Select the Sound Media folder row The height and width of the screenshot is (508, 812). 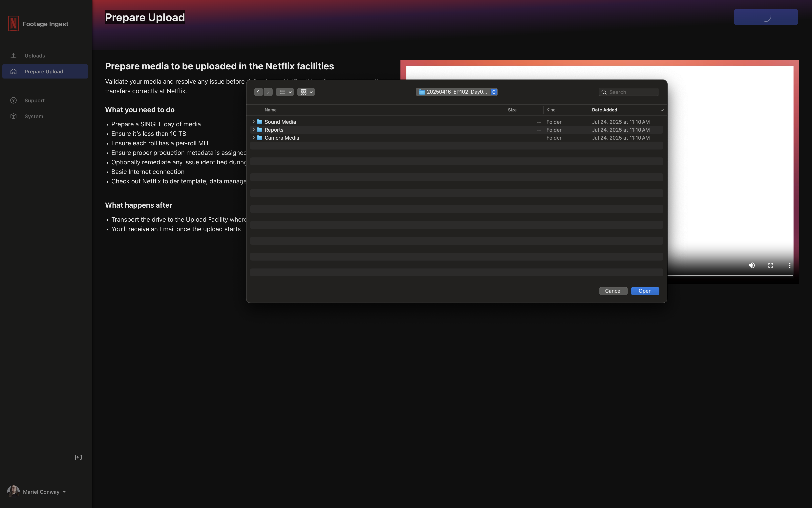pyautogui.click(x=456, y=122)
